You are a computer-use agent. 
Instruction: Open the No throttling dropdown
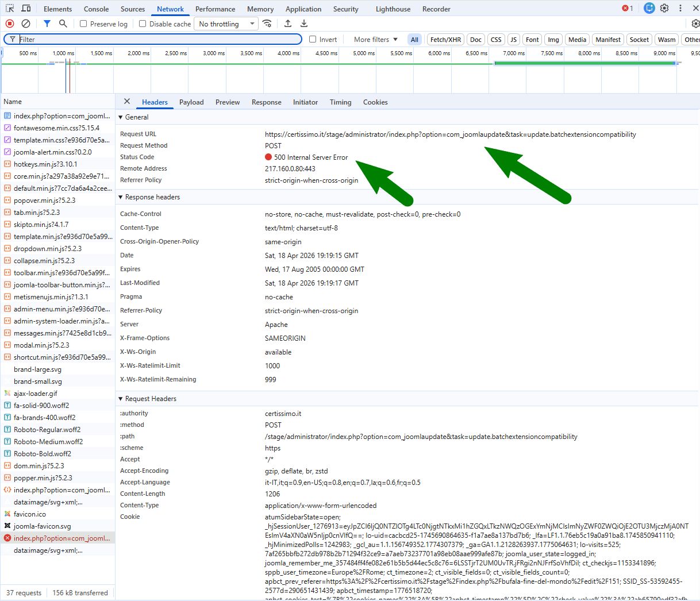[227, 24]
